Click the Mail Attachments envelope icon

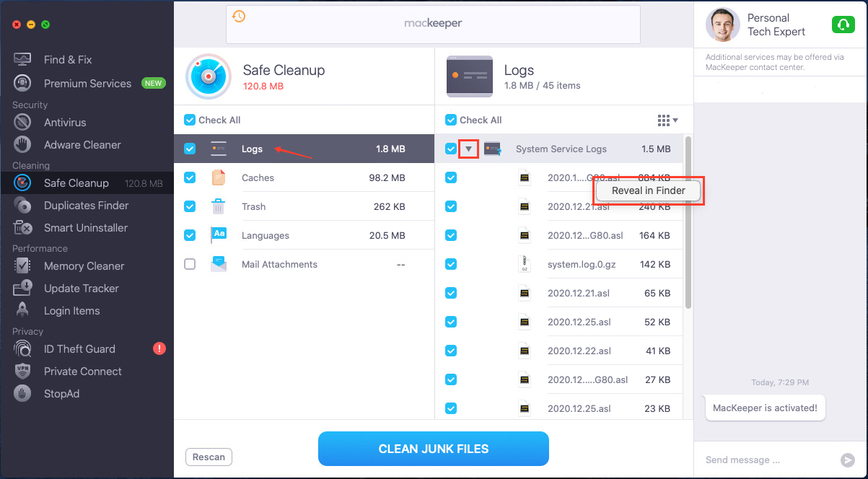pyautogui.click(x=219, y=264)
